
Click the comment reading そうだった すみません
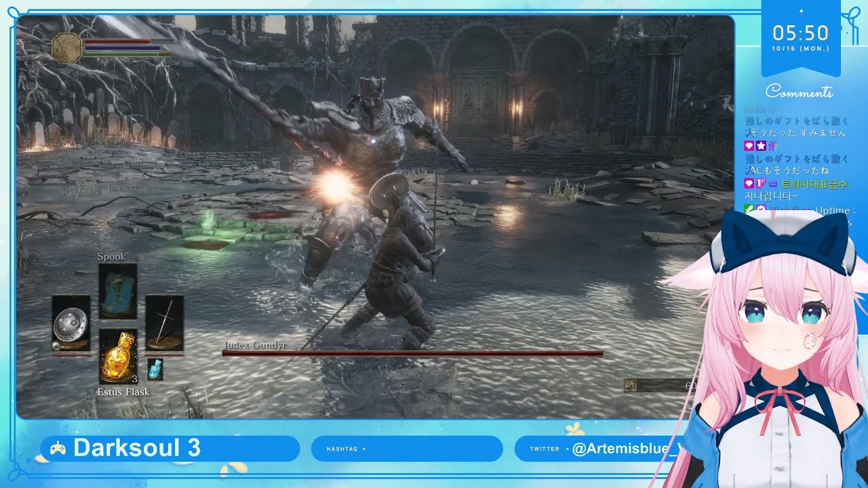(800, 133)
